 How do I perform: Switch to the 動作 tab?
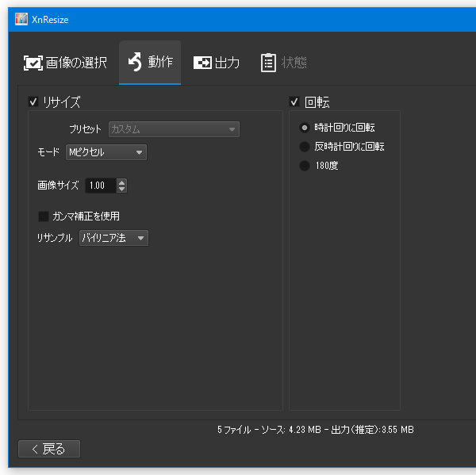[150, 62]
